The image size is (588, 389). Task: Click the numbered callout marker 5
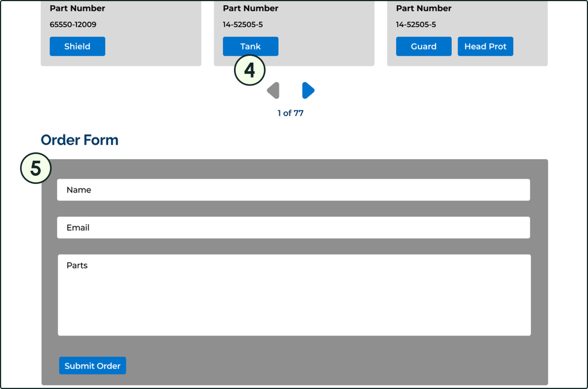36,168
